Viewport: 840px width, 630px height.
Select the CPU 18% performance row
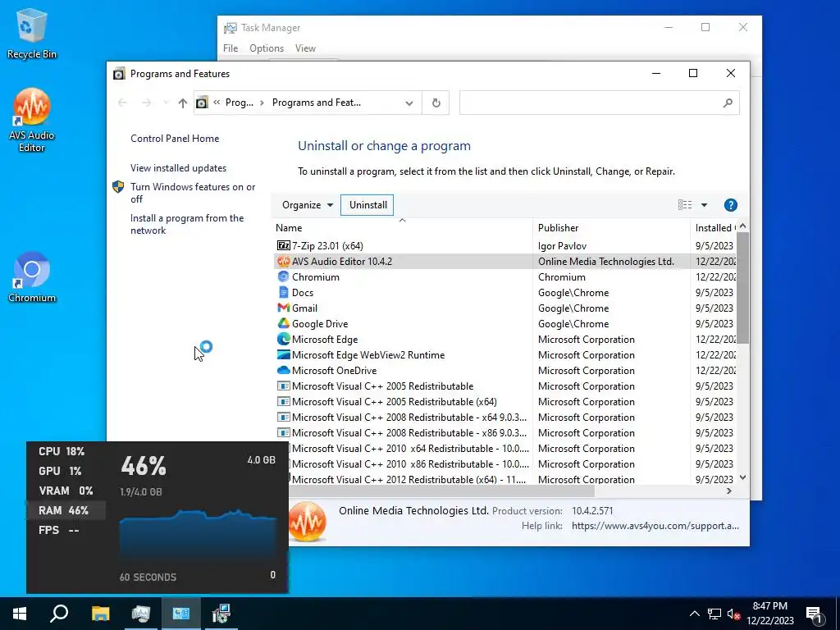[66, 452]
